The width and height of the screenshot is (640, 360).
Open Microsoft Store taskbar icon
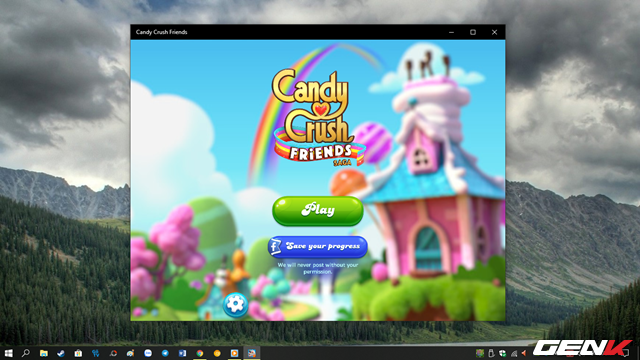(x=78, y=353)
